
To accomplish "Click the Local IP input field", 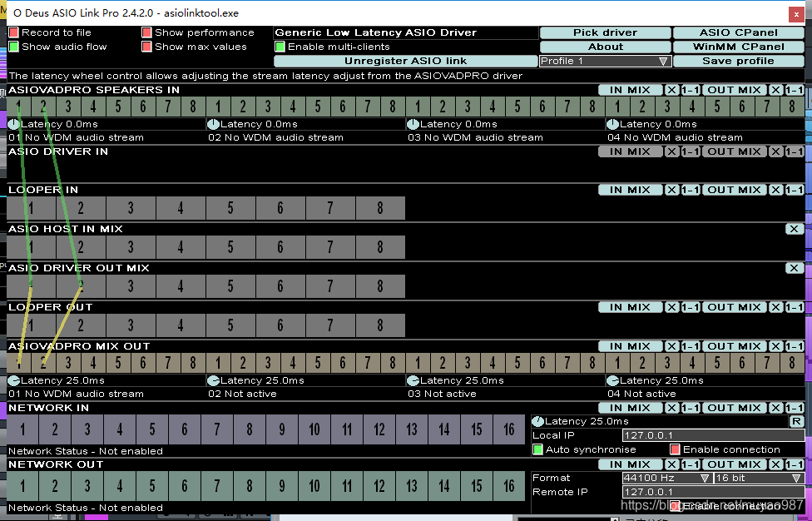I will coord(713,435).
